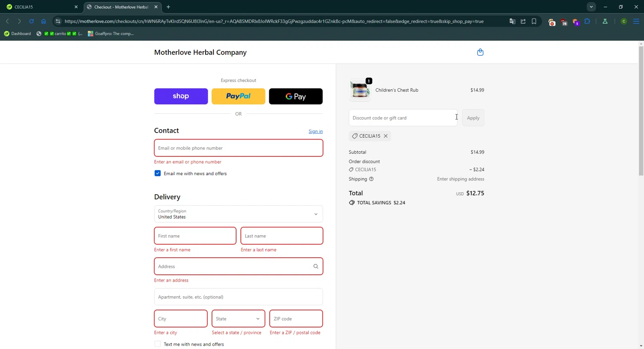
Task: Click the scrollbar down arrow
Action: click(x=641, y=346)
